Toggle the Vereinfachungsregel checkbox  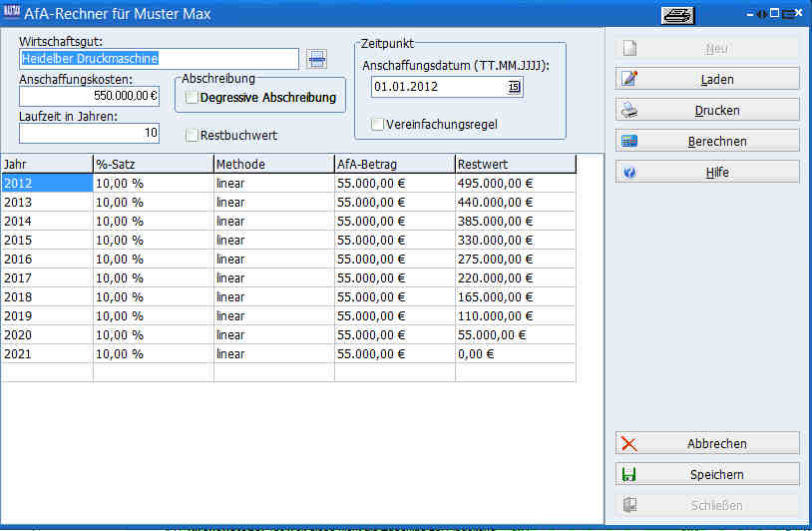[x=377, y=125]
